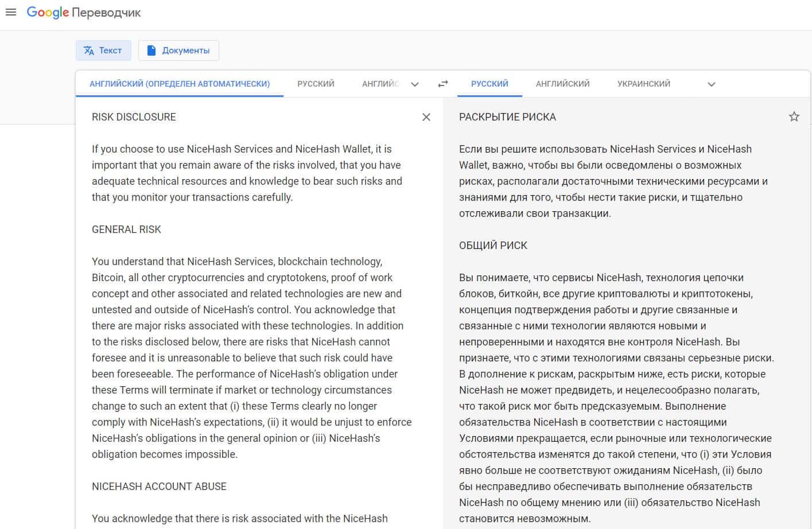
Task: Expand the source language list chevron
Action: (x=415, y=84)
